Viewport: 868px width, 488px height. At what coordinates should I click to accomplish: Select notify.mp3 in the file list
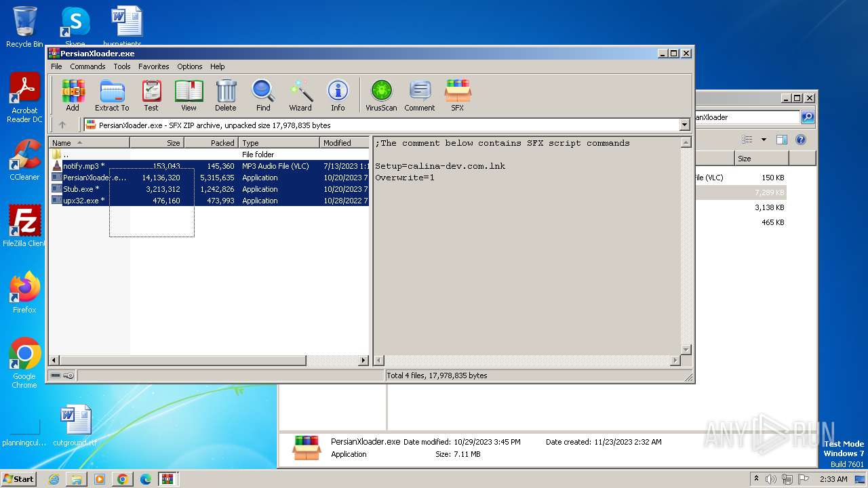click(x=209, y=166)
